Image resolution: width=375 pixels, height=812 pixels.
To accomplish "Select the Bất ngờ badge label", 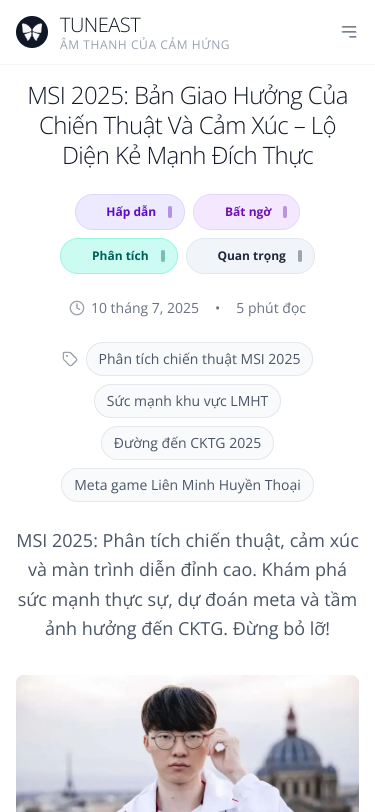I will 248,212.
